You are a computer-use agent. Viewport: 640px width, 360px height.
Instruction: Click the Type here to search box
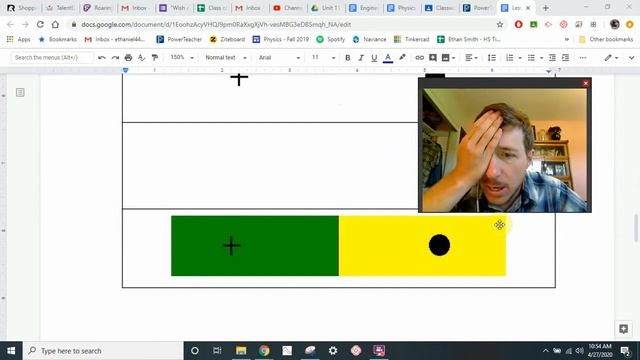(x=103, y=351)
